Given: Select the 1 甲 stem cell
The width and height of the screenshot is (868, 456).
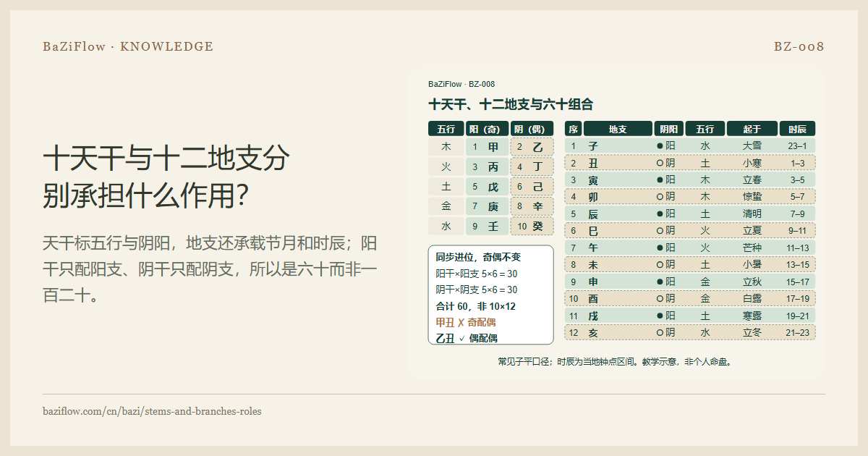Looking at the screenshot, I should point(487,147).
